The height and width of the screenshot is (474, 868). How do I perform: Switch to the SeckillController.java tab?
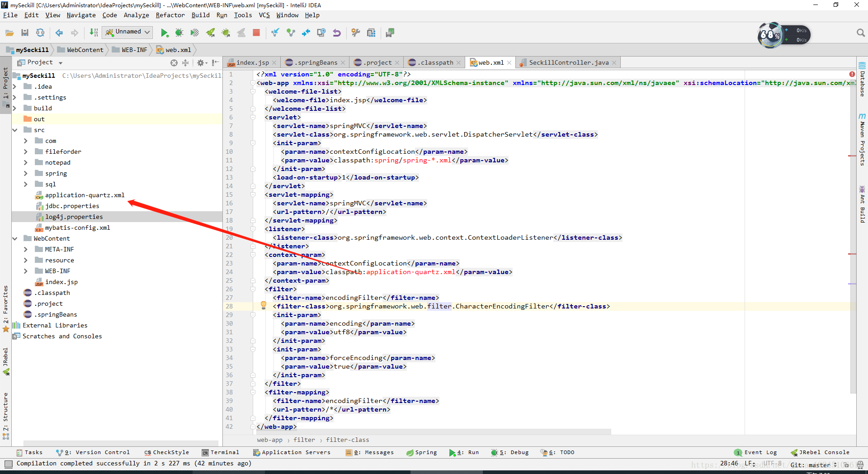click(569, 62)
